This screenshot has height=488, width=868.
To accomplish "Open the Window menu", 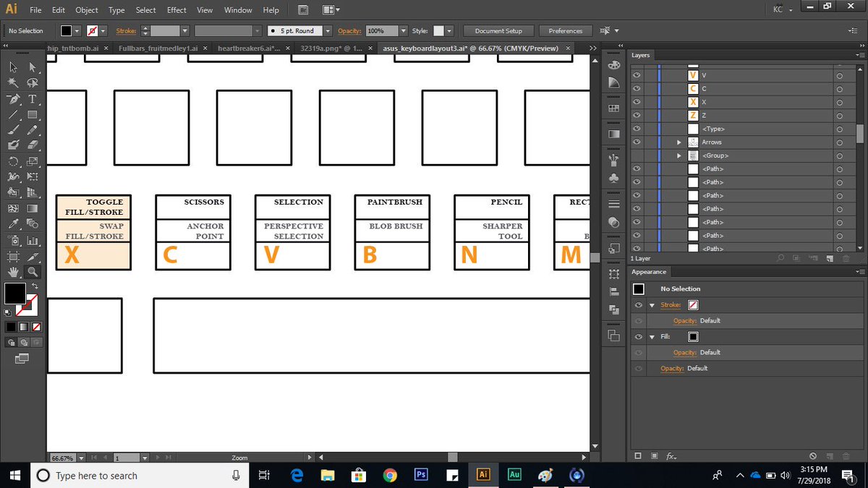I will [x=238, y=10].
